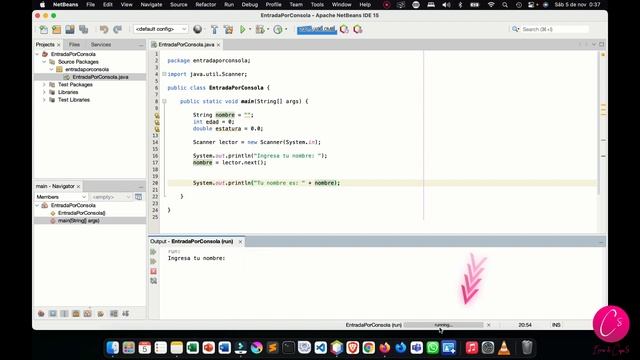This screenshot has height=360, width=640.
Task: Open the Run Project dropdown arrow
Action: (x=250, y=29)
